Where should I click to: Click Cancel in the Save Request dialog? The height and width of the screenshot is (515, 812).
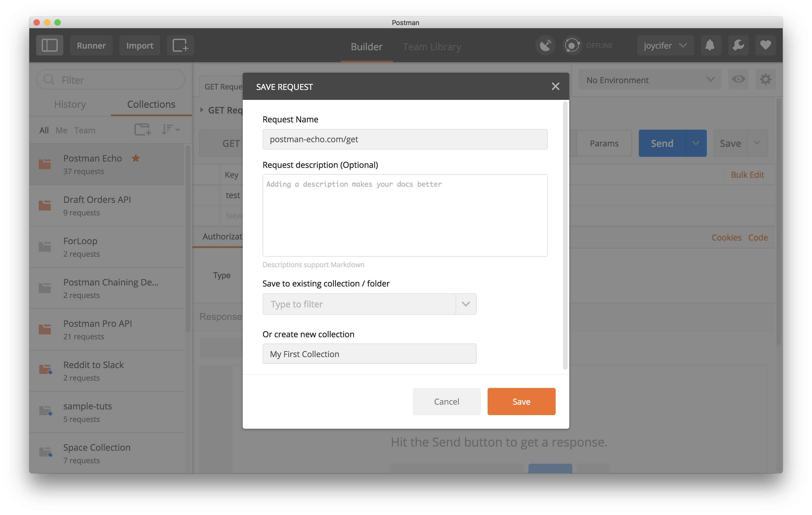[x=447, y=401]
